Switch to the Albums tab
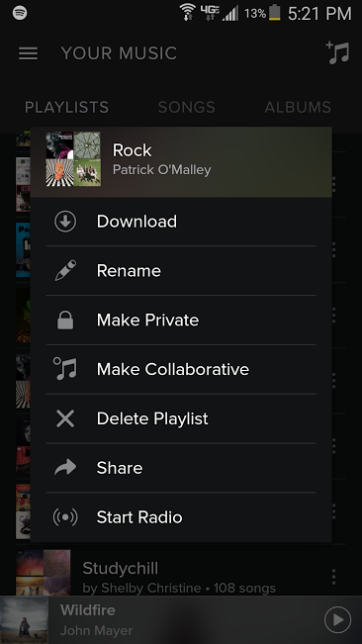This screenshot has height=644, width=362. [x=298, y=107]
